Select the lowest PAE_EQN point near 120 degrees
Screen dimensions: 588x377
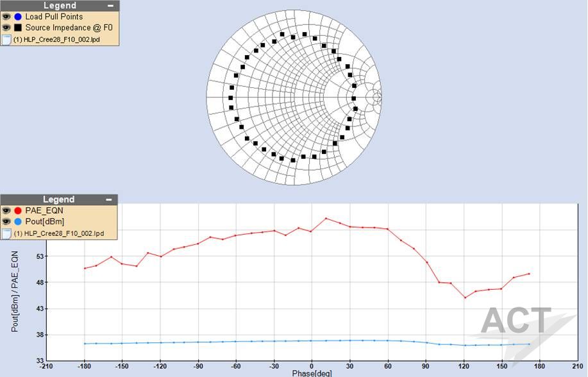(x=466, y=297)
